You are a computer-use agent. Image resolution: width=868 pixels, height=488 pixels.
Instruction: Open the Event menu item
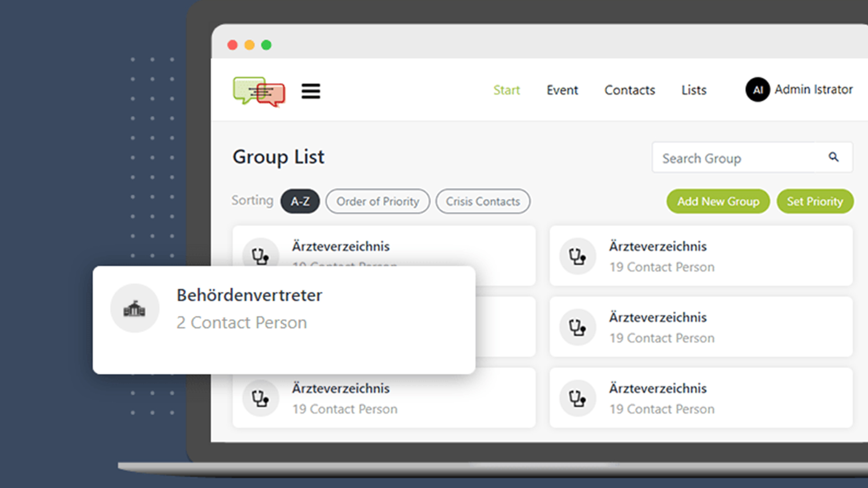pos(562,90)
